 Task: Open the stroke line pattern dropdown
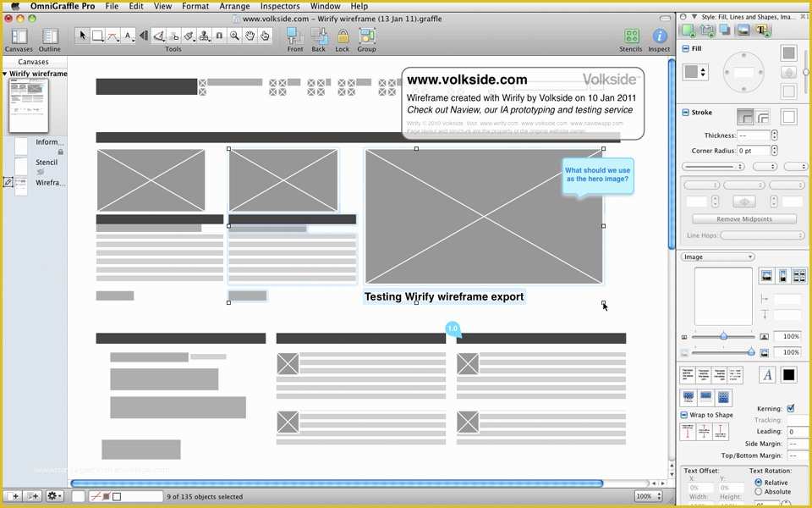pyautogui.click(x=713, y=167)
